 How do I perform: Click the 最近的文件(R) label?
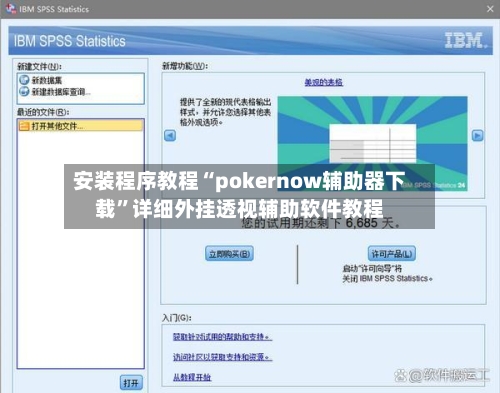coord(43,112)
